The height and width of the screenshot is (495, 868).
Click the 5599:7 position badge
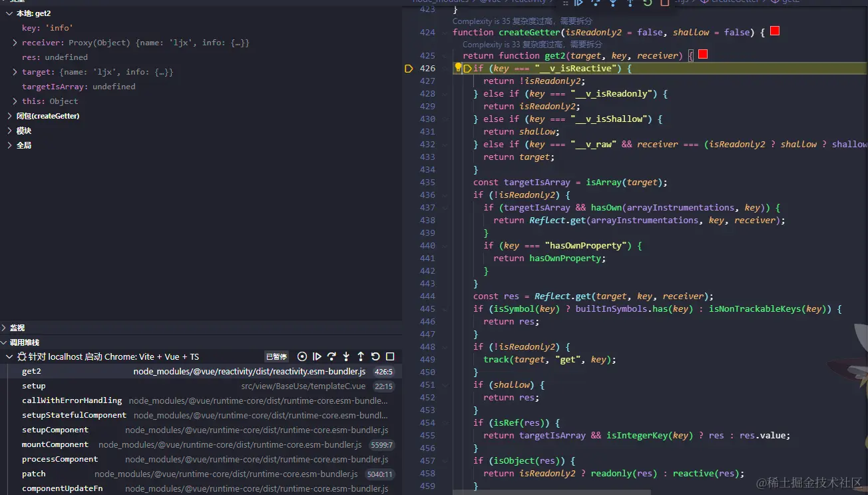pyautogui.click(x=381, y=445)
